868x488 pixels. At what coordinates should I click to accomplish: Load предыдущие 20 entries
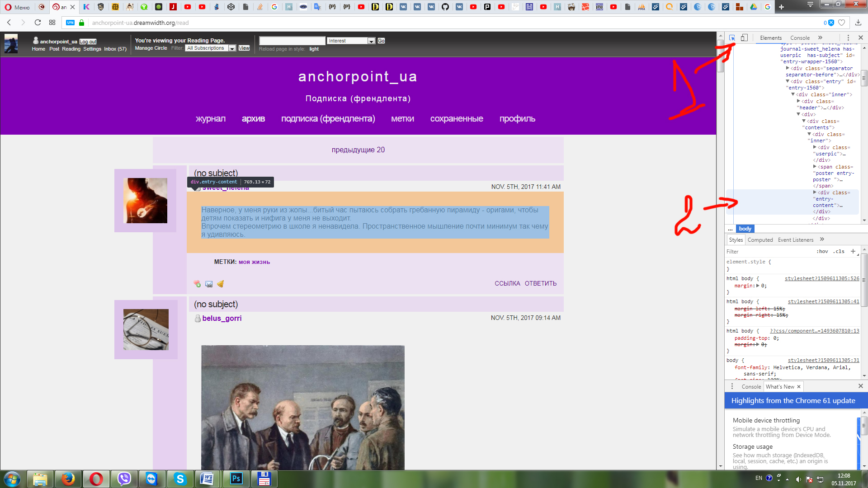(x=358, y=150)
